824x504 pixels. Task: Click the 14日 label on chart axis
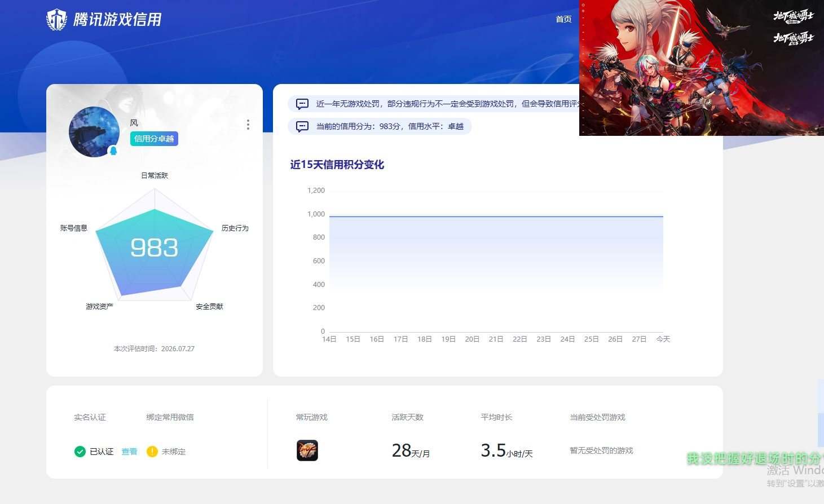(x=329, y=339)
